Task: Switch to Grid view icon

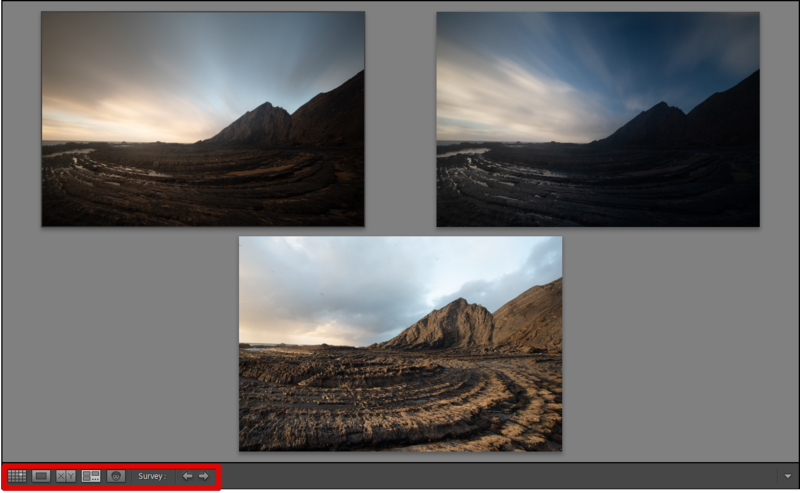Action: [17, 476]
